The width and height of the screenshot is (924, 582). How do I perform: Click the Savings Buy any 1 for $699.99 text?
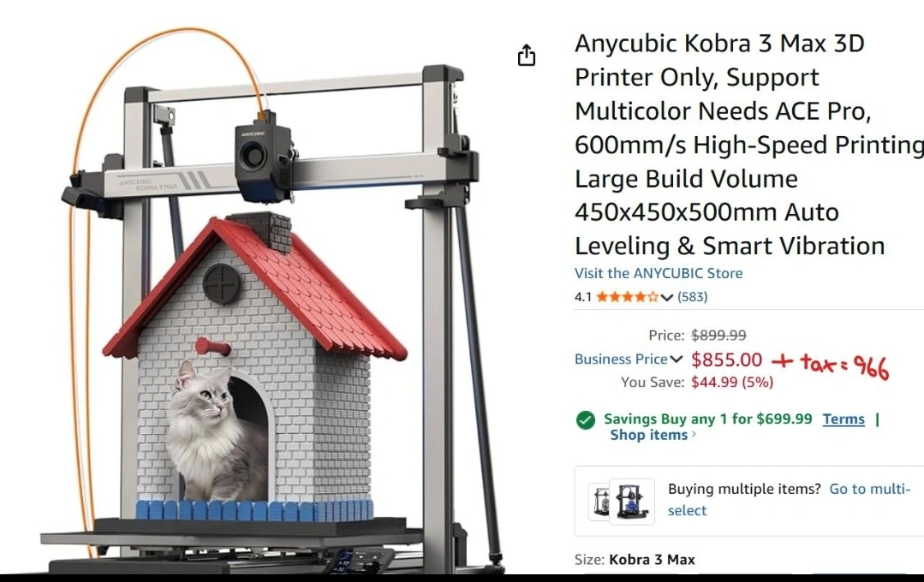[707, 419]
